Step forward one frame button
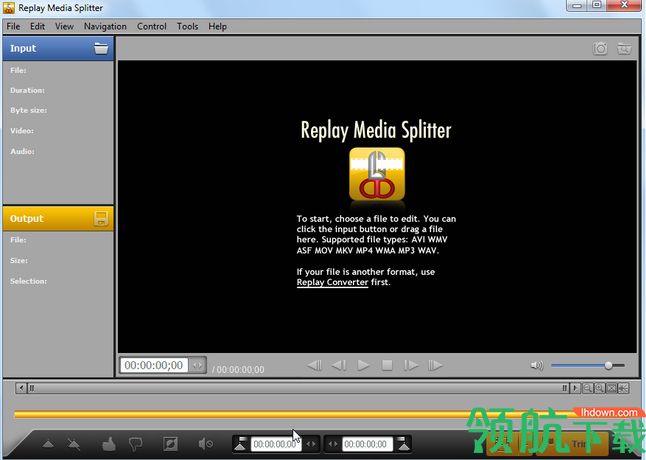 click(411, 365)
